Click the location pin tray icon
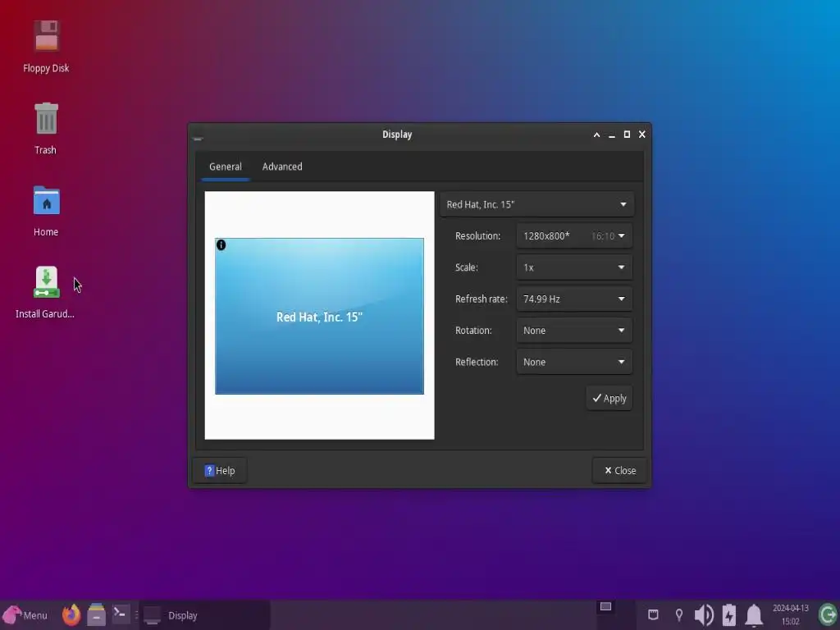 click(x=678, y=614)
